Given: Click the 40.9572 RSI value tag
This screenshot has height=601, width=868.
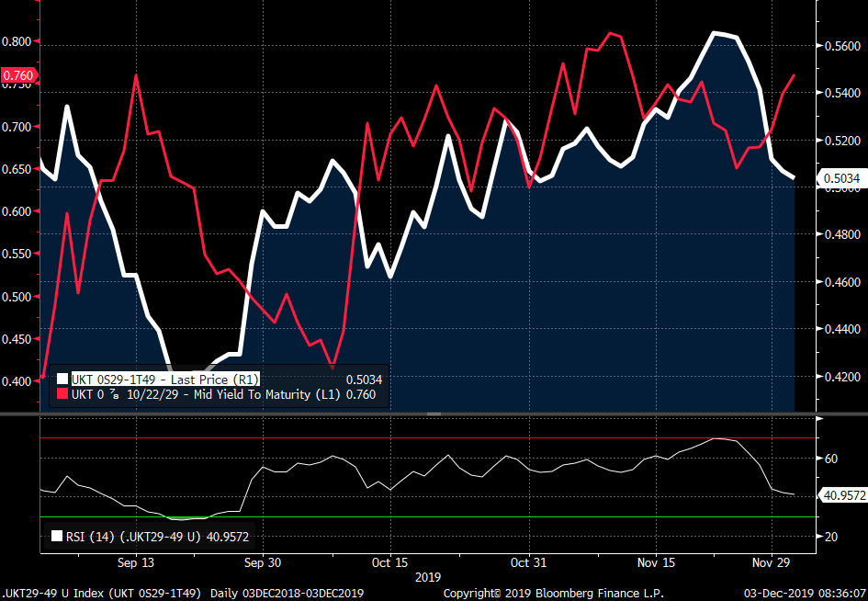Looking at the screenshot, I should [841, 495].
